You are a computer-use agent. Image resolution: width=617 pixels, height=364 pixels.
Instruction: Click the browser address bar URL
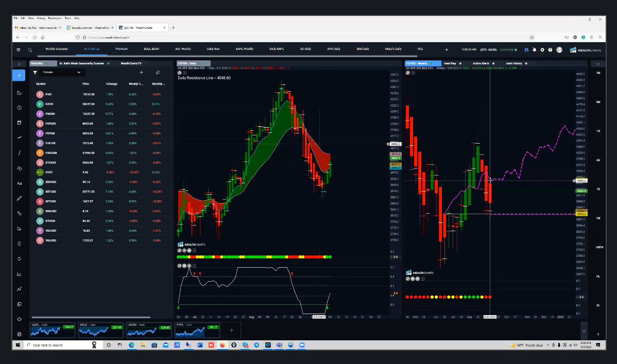(109, 38)
